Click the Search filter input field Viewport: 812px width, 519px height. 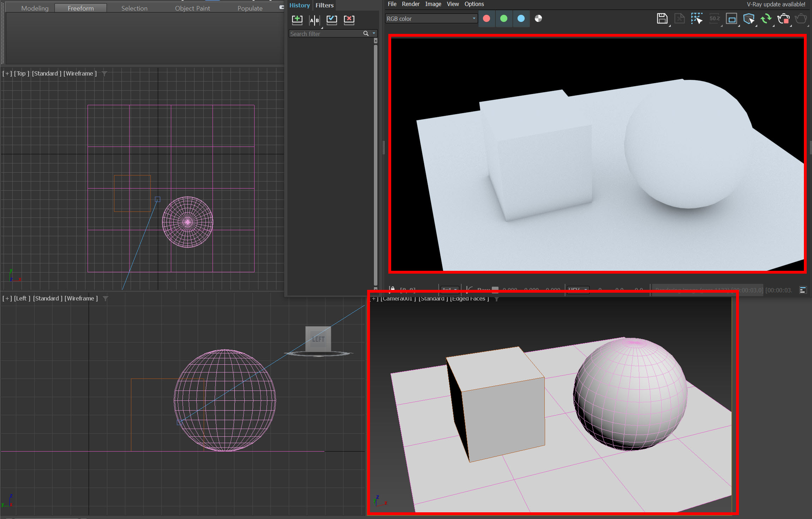pyautogui.click(x=325, y=34)
